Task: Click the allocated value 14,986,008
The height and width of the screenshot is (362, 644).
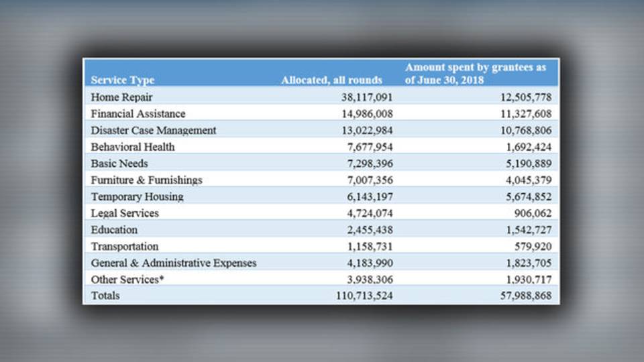Action: [367, 114]
